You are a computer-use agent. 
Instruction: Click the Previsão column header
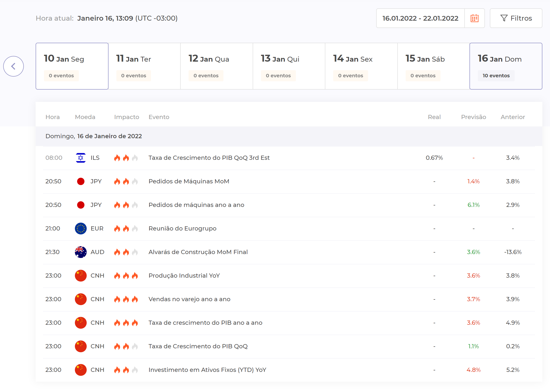pyautogui.click(x=473, y=117)
